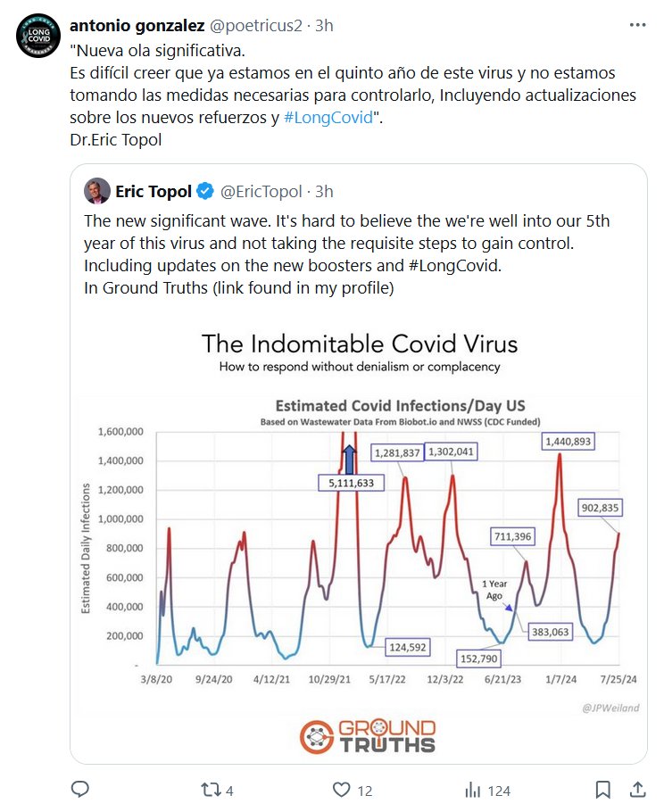664x812 pixels.
Task: Like the tweet with heart icon
Action: (342, 790)
